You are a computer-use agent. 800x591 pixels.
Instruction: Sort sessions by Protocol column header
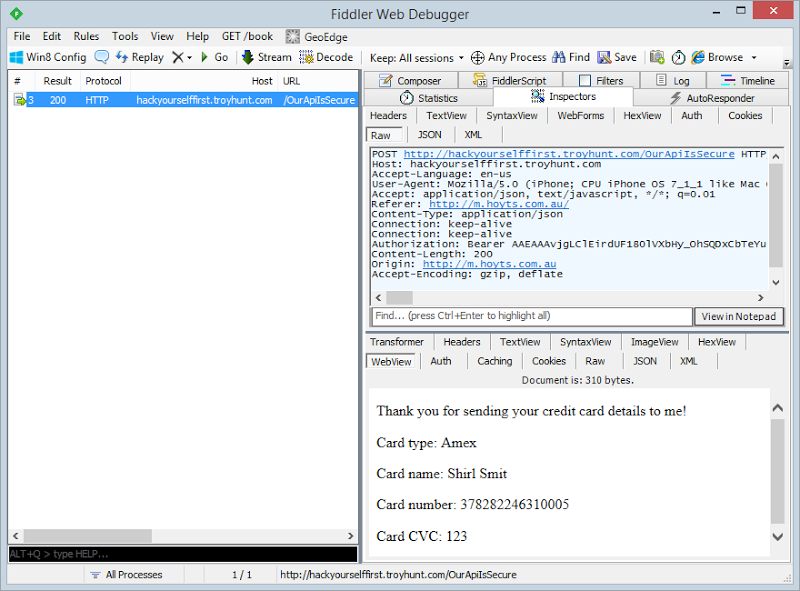pyautogui.click(x=103, y=81)
